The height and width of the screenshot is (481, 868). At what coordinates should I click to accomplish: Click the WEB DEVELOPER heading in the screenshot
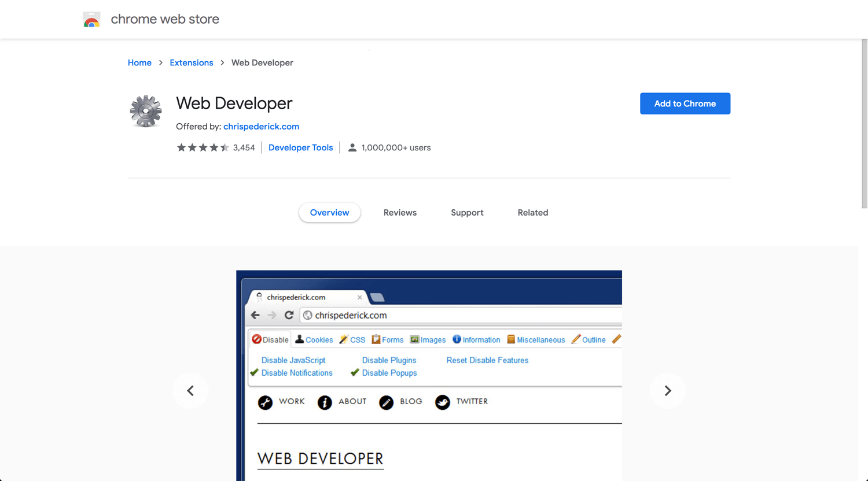[321, 459]
